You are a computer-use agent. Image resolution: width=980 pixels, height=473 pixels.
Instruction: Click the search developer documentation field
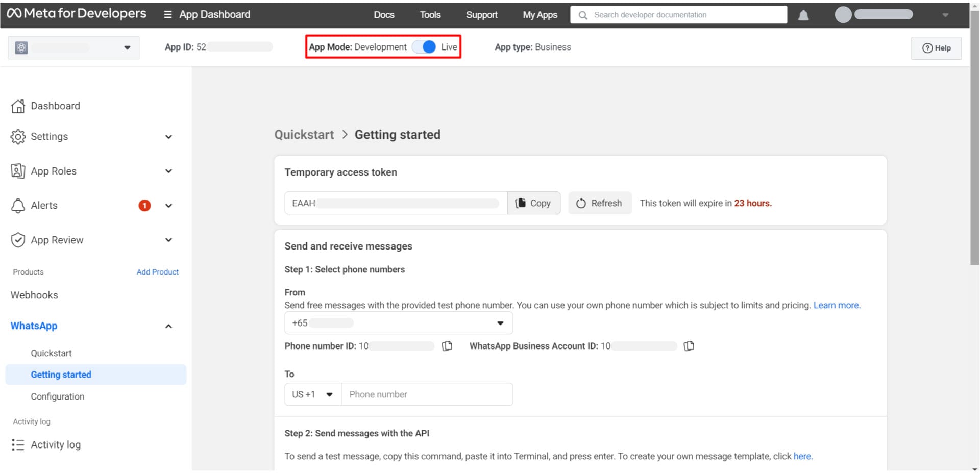679,15
